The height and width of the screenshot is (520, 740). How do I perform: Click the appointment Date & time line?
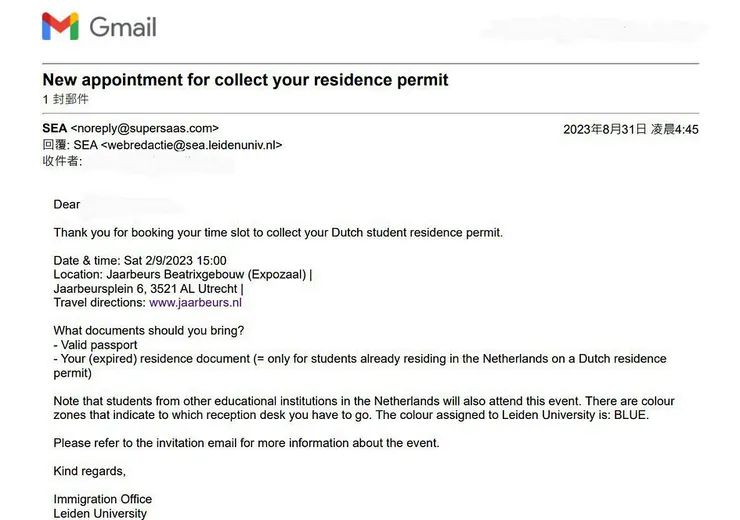pyautogui.click(x=140, y=261)
